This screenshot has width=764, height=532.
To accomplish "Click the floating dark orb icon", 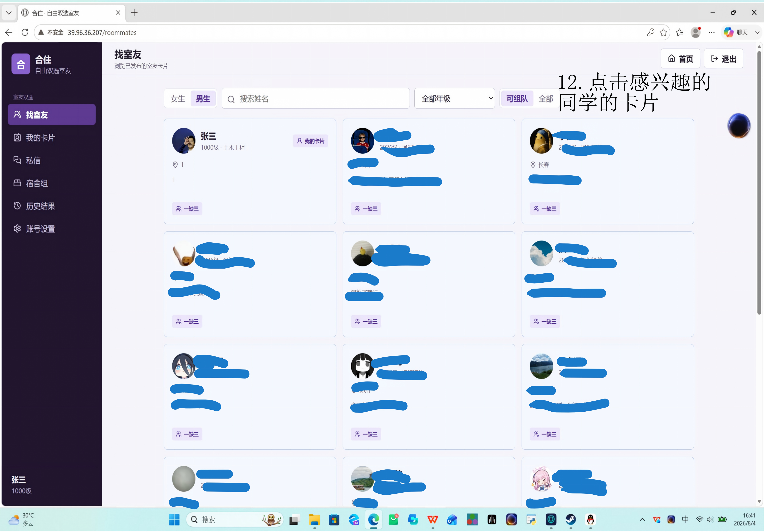I will click(739, 126).
